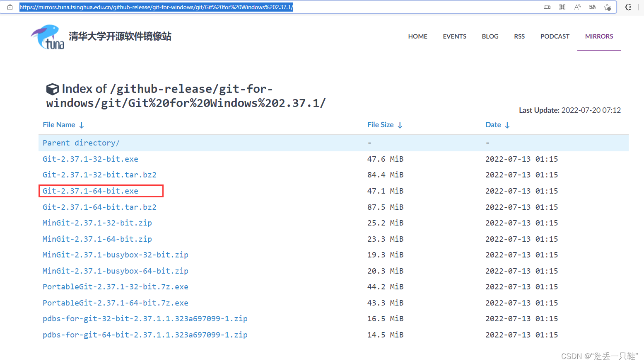This screenshot has width=644, height=364.
Task: Click the File Size column header
Action: [x=380, y=125]
